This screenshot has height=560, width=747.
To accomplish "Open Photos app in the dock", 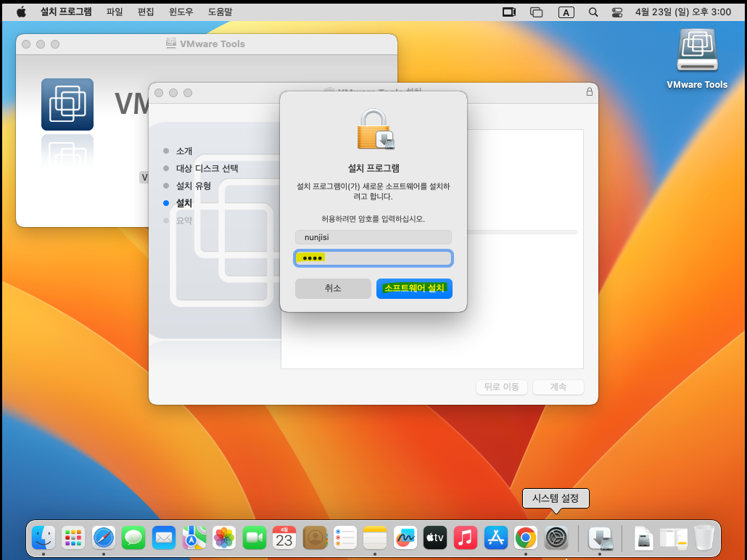I will click(224, 538).
